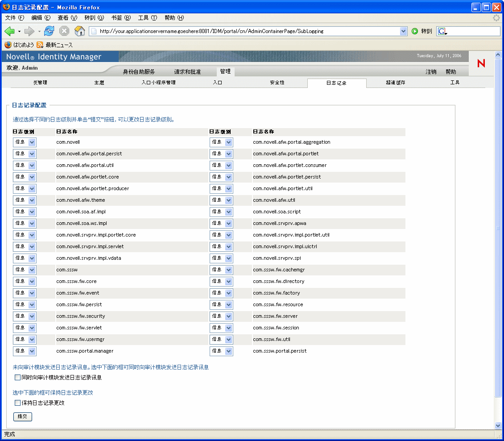The height and width of the screenshot is (441, 504).
Task: Open log level dropdown for com.novell
Action: [25, 142]
